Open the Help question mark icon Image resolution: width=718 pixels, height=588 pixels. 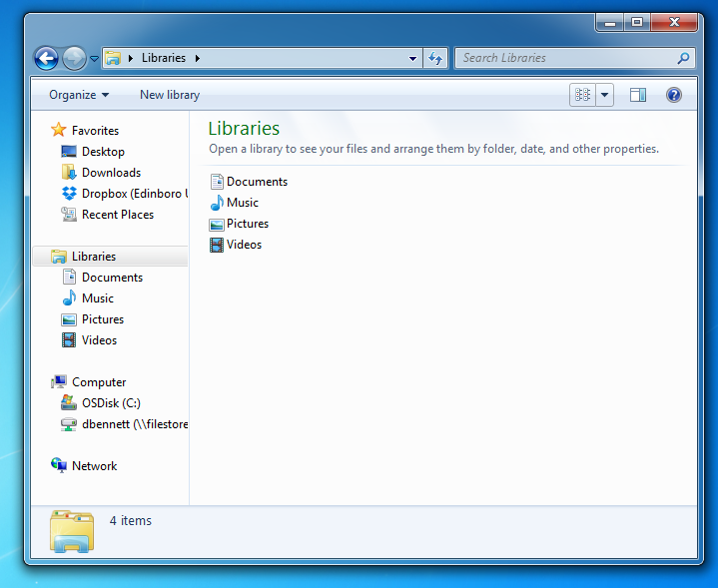click(674, 95)
